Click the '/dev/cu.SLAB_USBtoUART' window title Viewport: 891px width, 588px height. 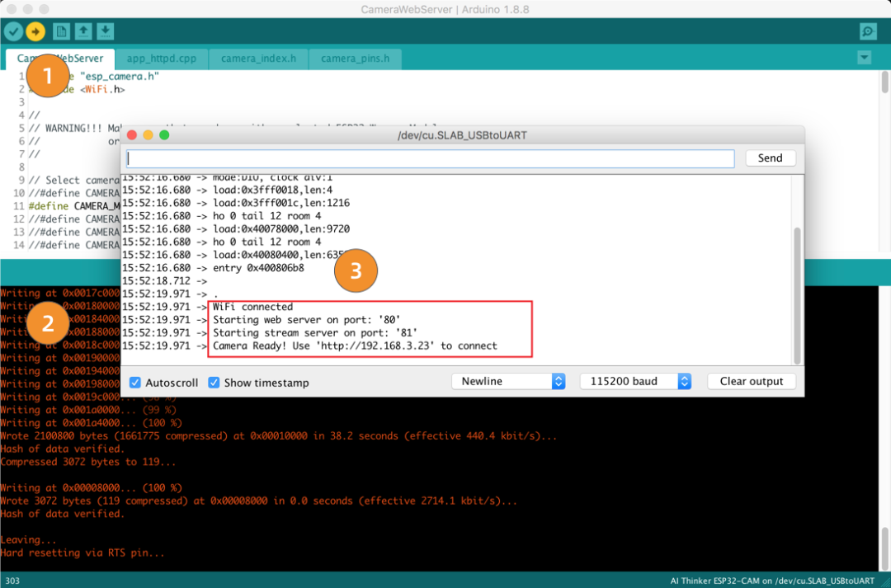(462, 135)
